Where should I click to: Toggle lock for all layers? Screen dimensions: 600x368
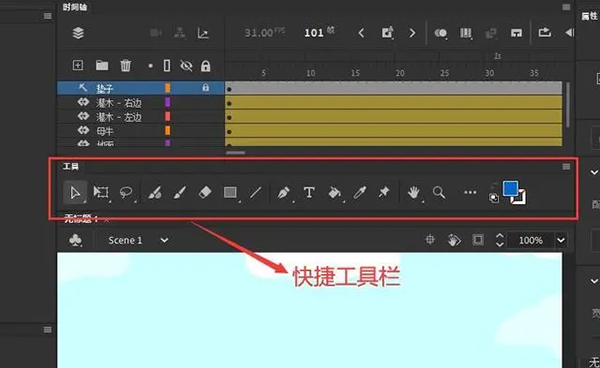pyautogui.click(x=205, y=66)
